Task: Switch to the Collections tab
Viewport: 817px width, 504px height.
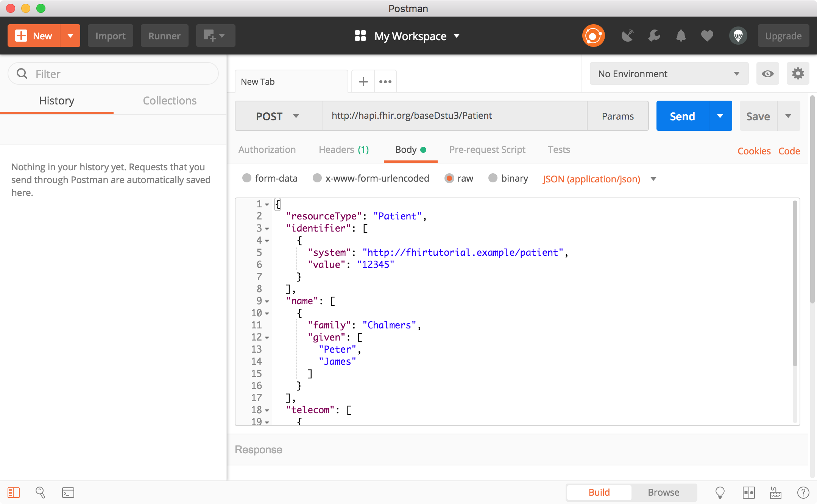Action: coord(170,100)
